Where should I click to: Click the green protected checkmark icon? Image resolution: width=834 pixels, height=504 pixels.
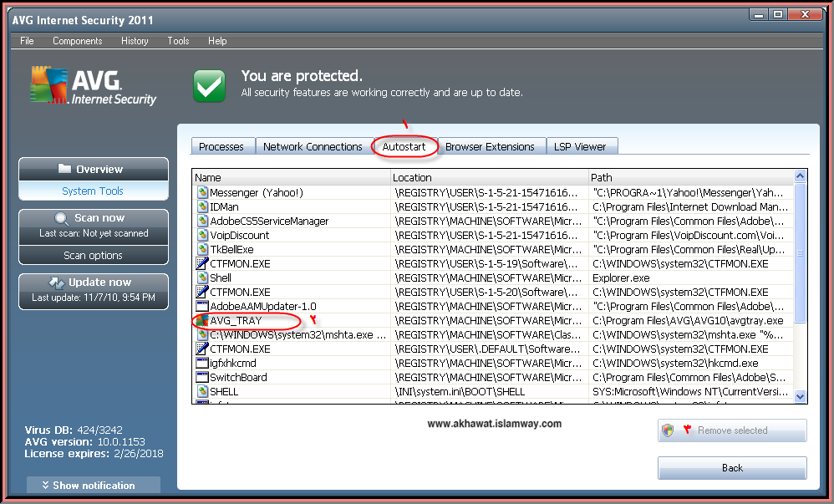209,85
